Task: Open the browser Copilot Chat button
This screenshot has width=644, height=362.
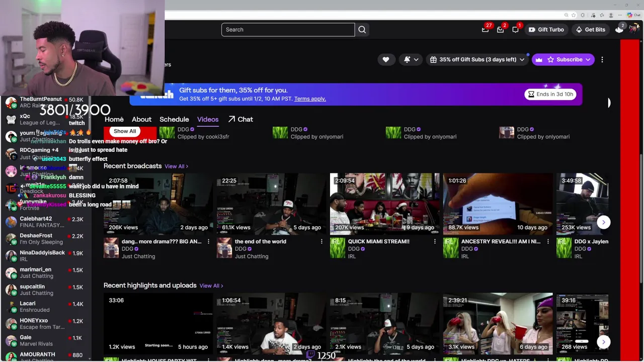Action: [633, 15]
